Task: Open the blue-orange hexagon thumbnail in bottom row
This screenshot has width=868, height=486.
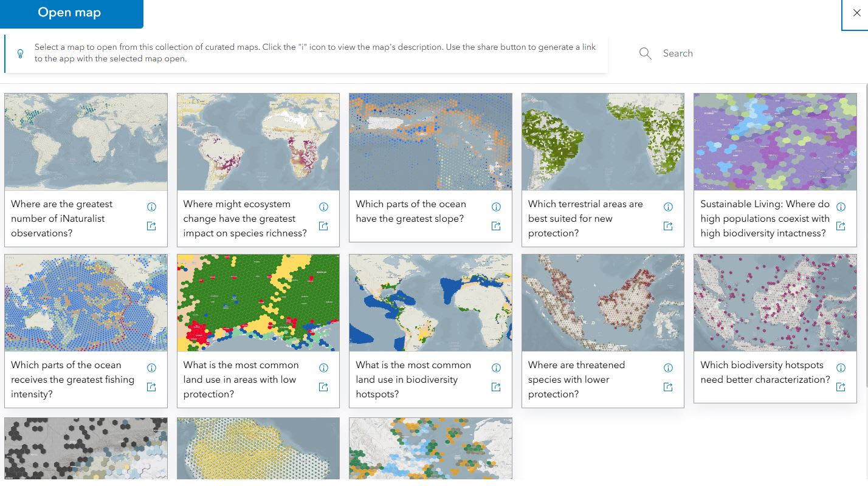Action: 430,448
